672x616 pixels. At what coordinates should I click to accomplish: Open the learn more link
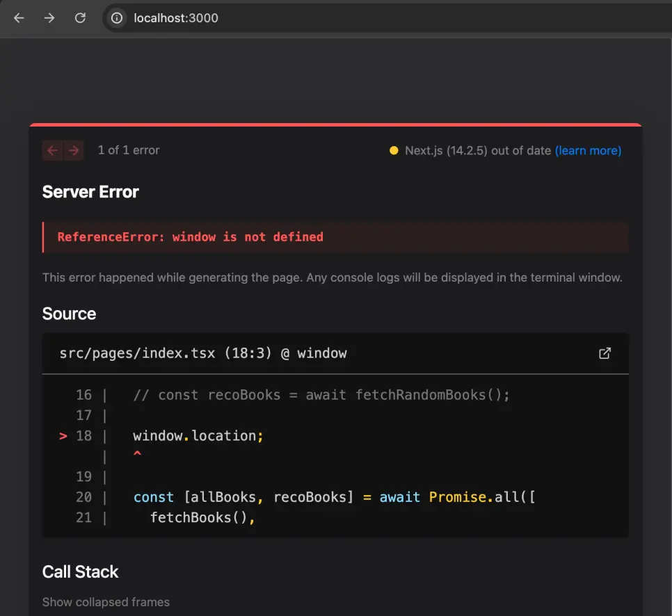pyautogui.click(x=588, y=151)
